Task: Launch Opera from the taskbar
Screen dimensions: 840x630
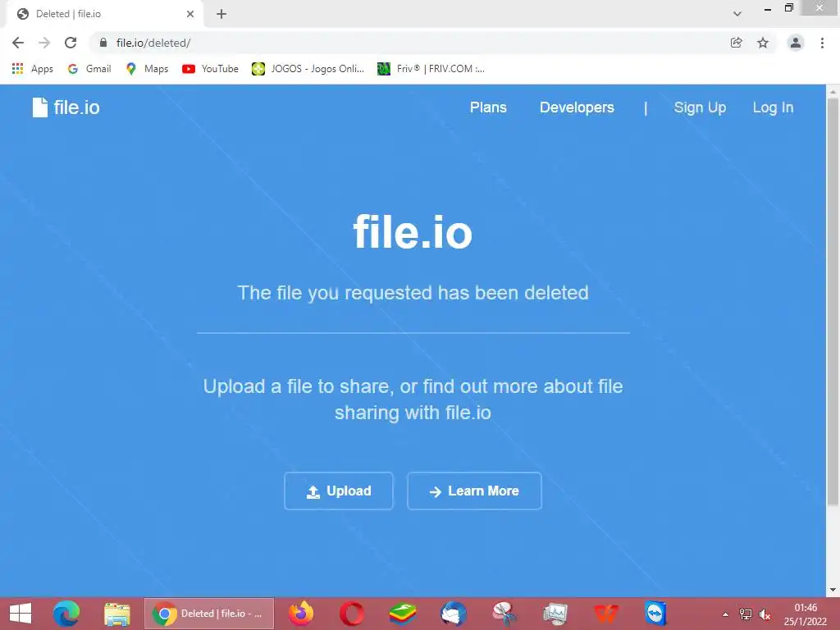Action: (x=351, y=614)
